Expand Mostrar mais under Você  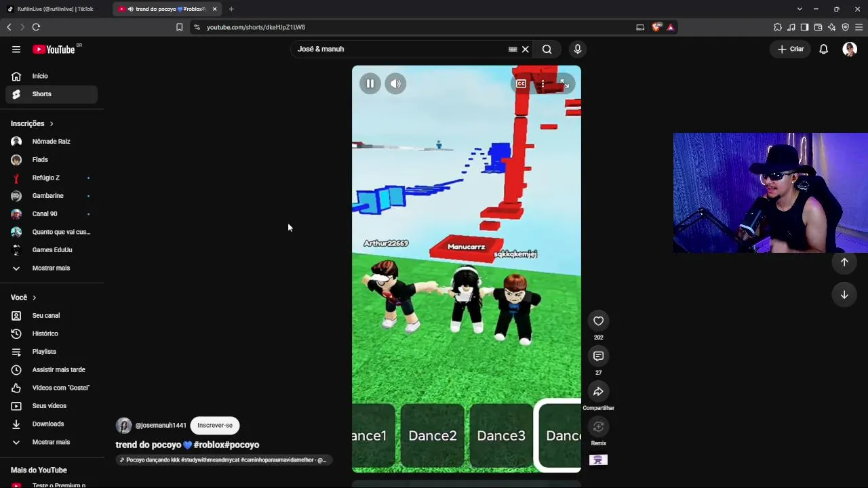52,442
